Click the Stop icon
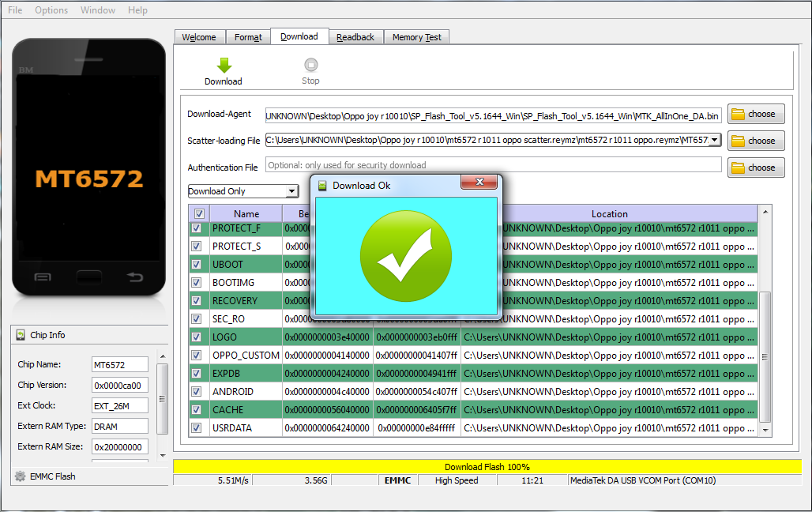This screenshot has height=512, width=812. click(310, 65)
